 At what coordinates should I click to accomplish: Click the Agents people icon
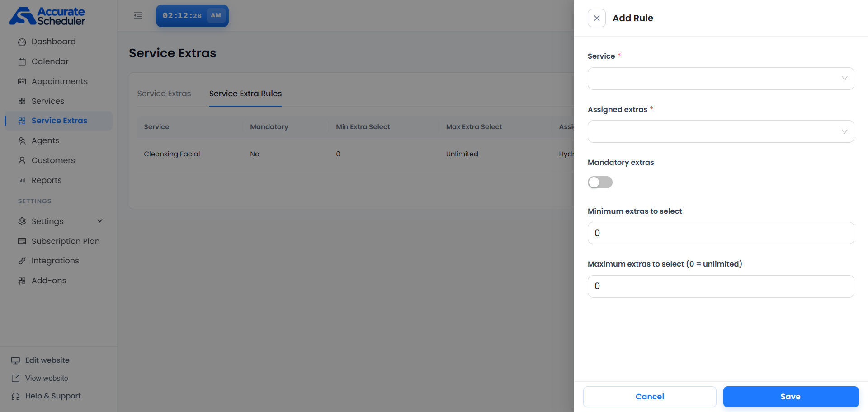click(x=22, y=141)
